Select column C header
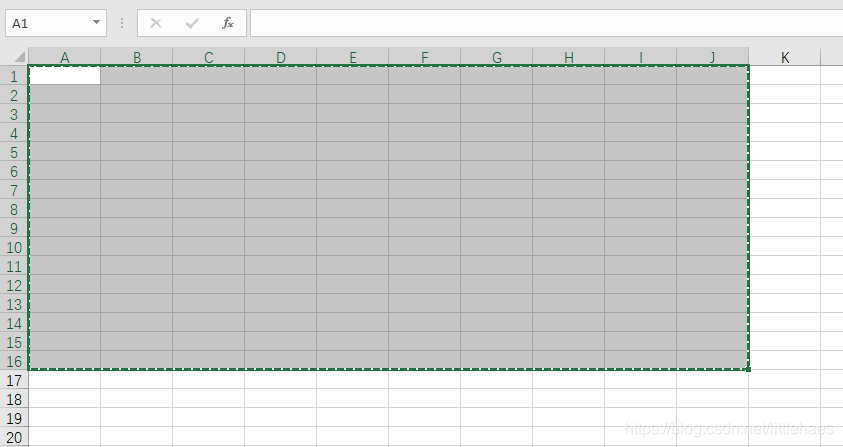Viewport: 843px width, 447px height. 209,56
